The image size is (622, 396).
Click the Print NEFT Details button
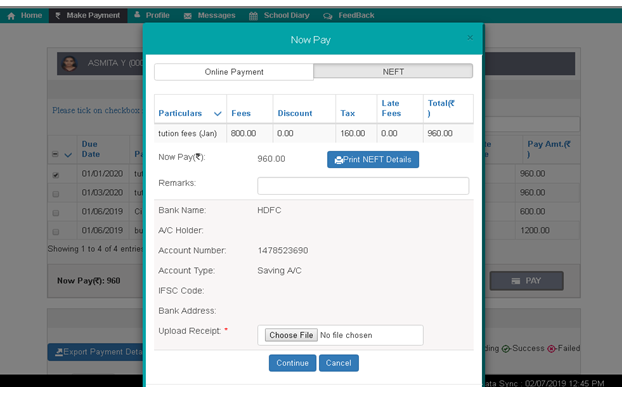(373, 160)
